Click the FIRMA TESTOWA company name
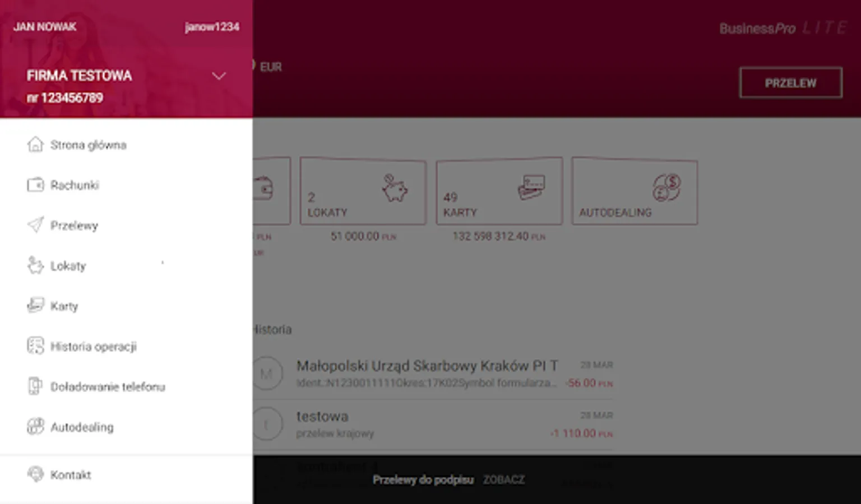 pos(79,76)
